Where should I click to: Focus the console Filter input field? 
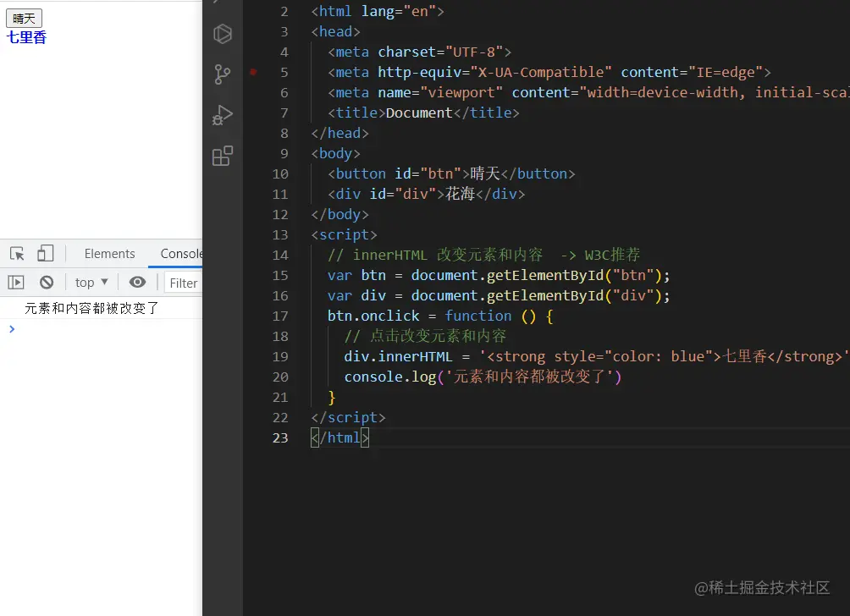[x=183, y=283]
